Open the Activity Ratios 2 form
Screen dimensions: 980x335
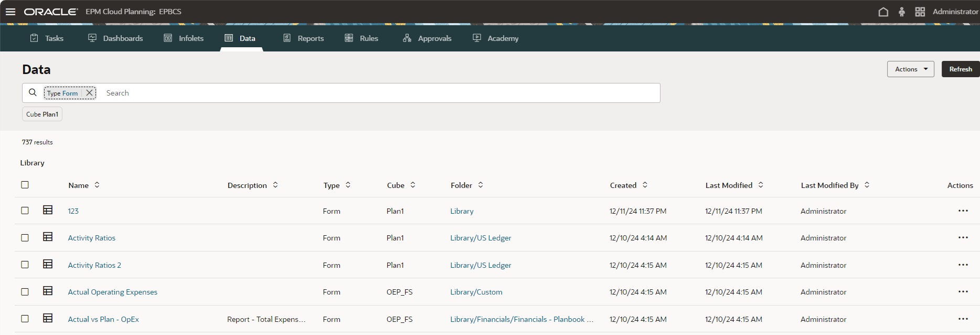click(94, 265)
